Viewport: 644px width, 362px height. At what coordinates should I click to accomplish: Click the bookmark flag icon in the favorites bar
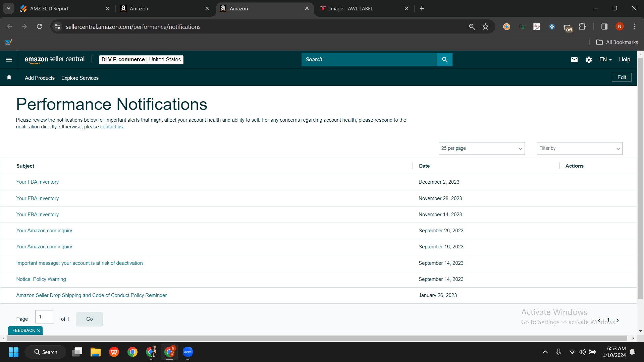click(x=9, y=78)
